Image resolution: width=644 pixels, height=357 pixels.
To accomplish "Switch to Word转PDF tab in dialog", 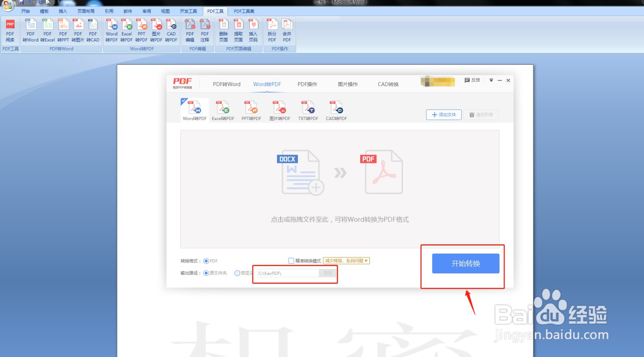I will [267, 84].
